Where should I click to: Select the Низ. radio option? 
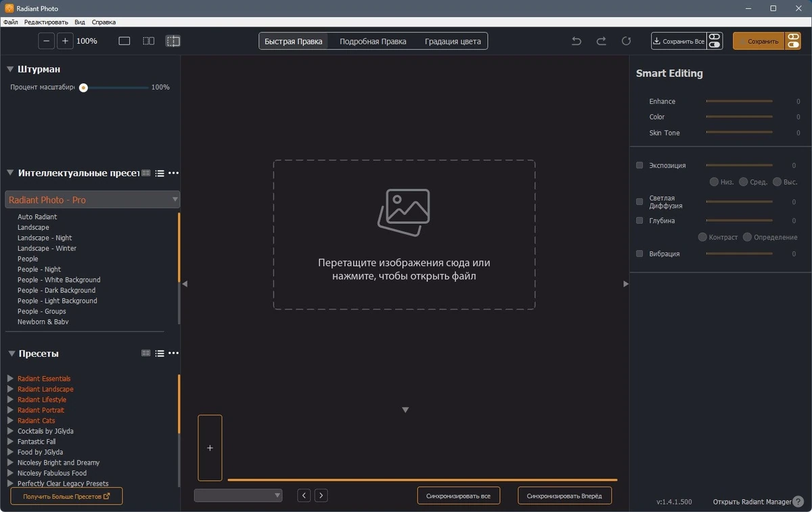point(714,182)
